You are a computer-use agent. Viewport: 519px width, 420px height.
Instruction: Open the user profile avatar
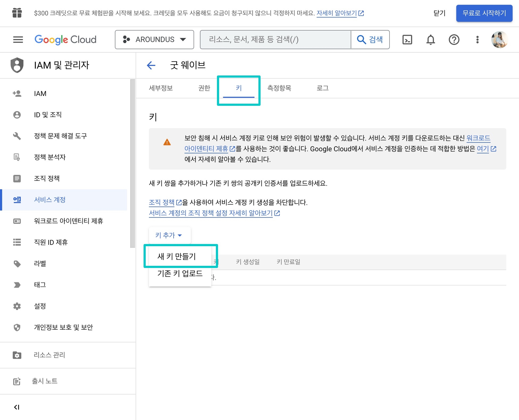click(499, 39)
